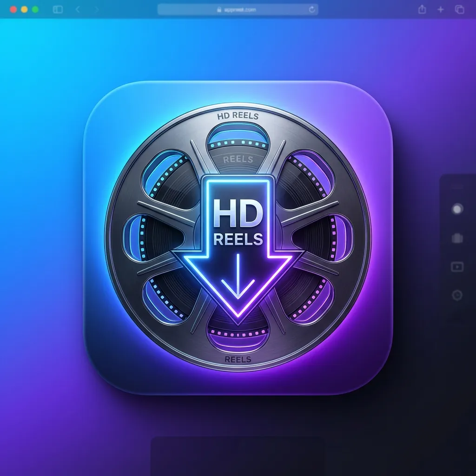Minimize the window with yellow button

click(24, 9)
